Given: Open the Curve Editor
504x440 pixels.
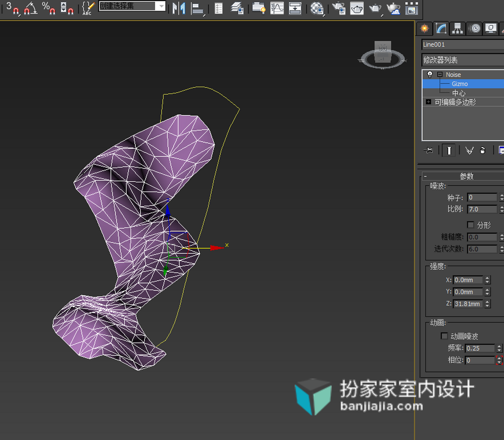Looking at the screenshot, I should click(277, 8).
